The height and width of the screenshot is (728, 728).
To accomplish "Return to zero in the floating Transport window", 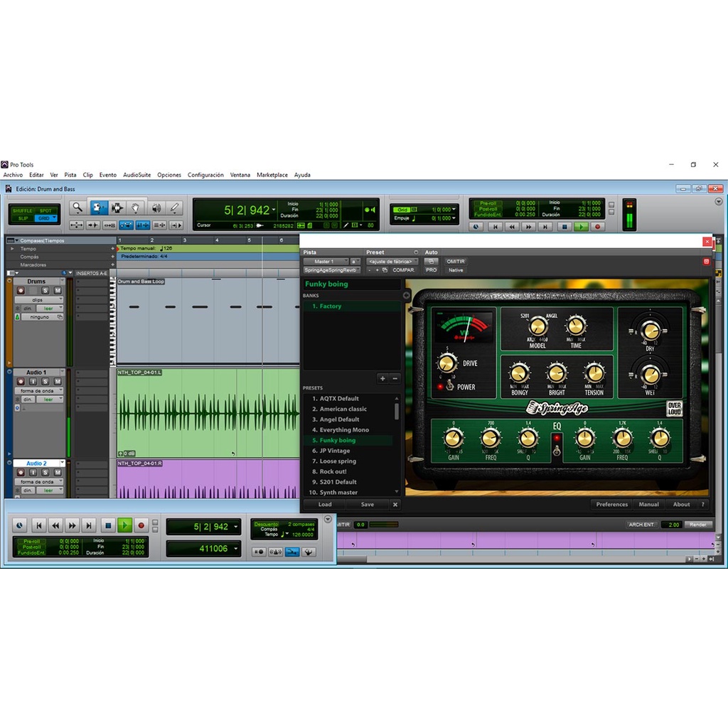I will pos(39,525).
